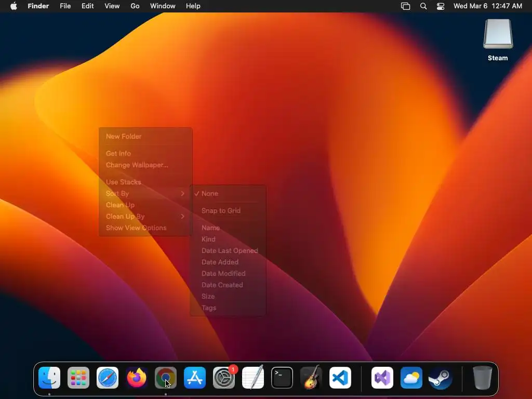Open Google Chrome in the Dock
This screenshot has width=532, height=399.
tap(166, 378)
